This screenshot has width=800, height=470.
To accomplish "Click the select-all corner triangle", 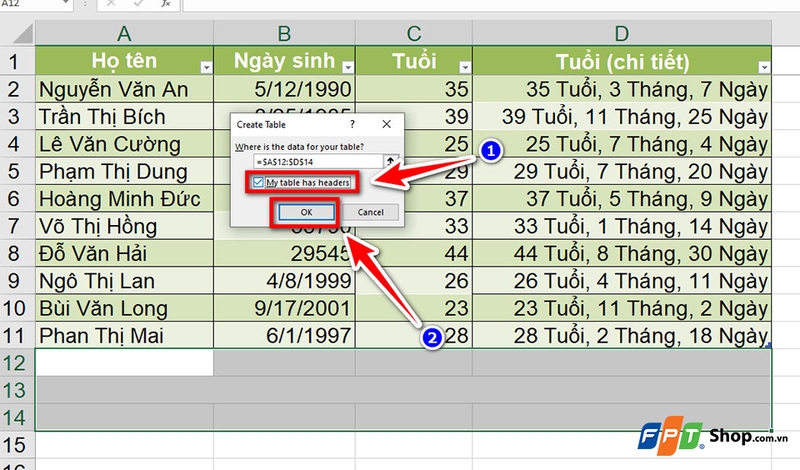I will pos(21,34).
